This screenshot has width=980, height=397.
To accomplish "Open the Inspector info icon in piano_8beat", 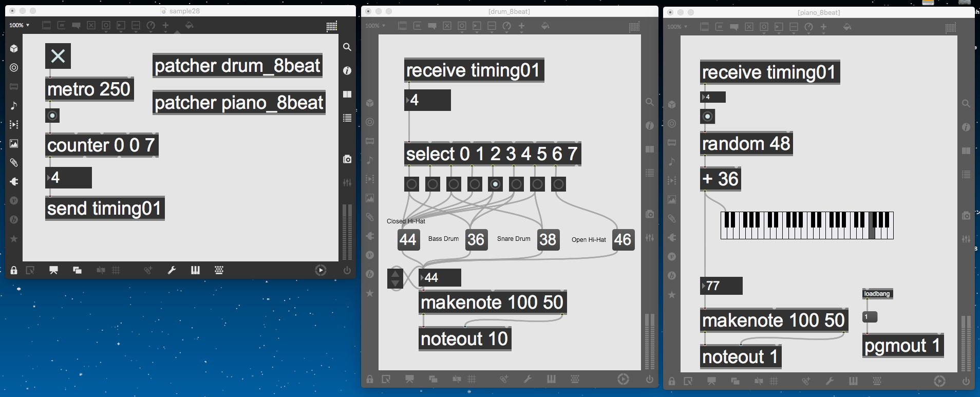I will 966,127.
